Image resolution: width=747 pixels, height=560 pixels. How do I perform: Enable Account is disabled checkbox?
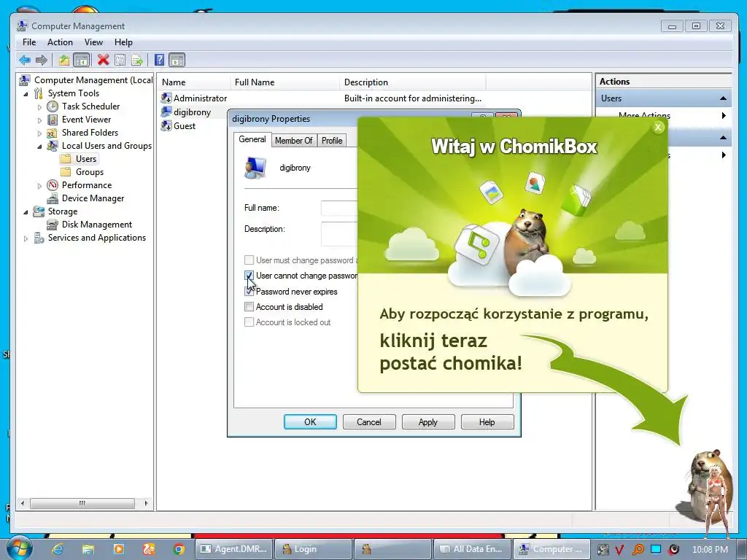coord(249,307)
